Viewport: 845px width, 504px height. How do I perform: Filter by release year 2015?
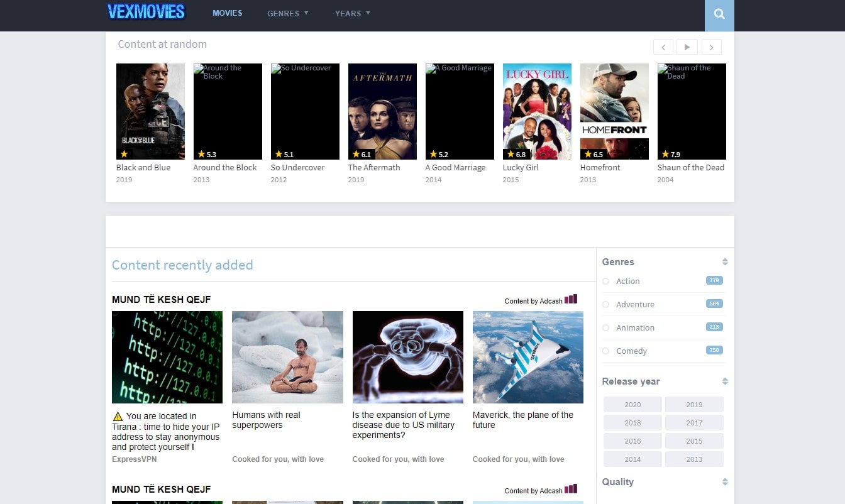(694, 441)
